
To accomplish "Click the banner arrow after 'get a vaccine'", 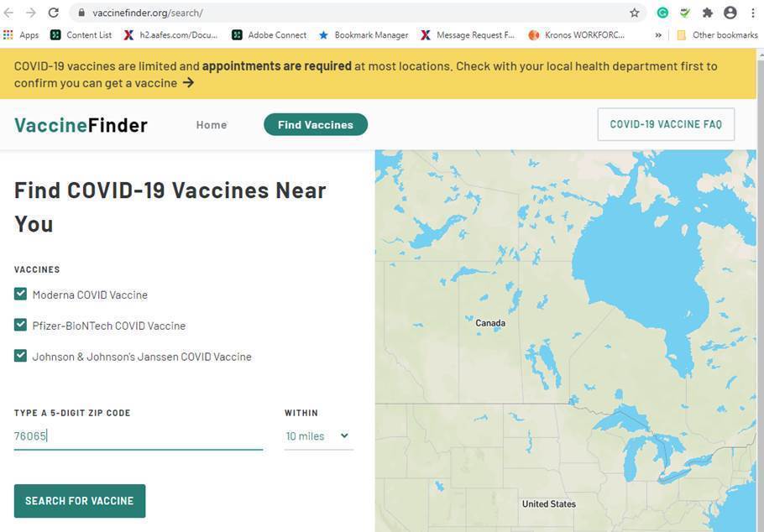I will click(x=188, y=83).
